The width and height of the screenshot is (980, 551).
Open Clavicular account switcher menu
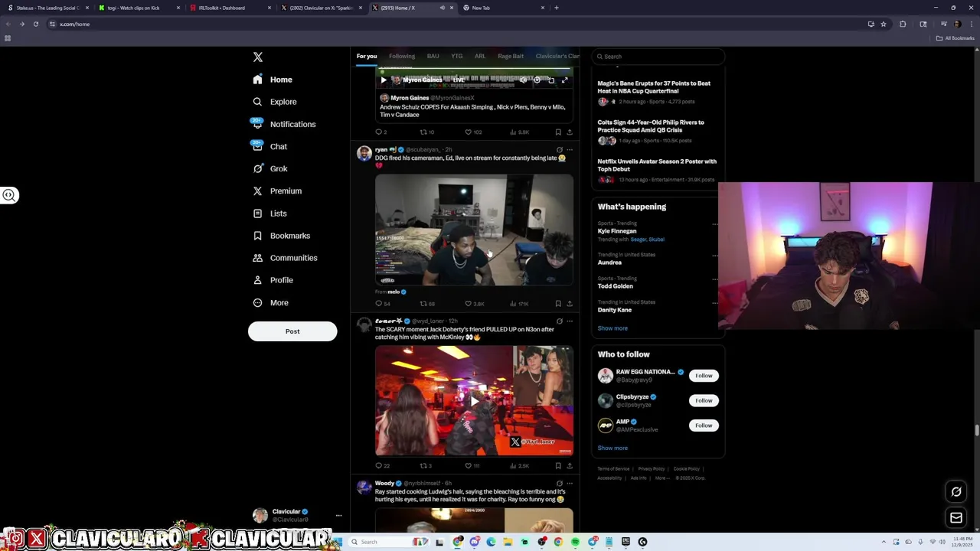point(338,515)
